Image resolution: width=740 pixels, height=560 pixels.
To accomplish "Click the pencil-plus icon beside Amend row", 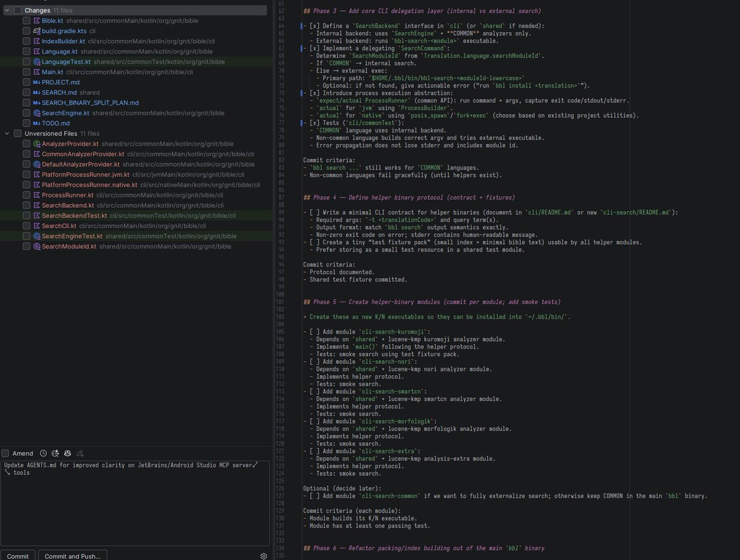I will click(80, 453).
